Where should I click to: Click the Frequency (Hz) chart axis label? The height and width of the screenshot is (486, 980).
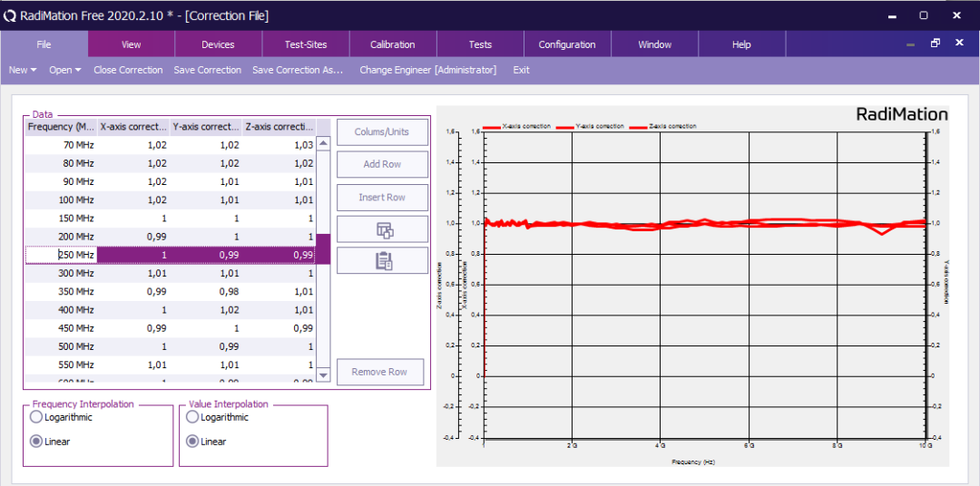693,462
